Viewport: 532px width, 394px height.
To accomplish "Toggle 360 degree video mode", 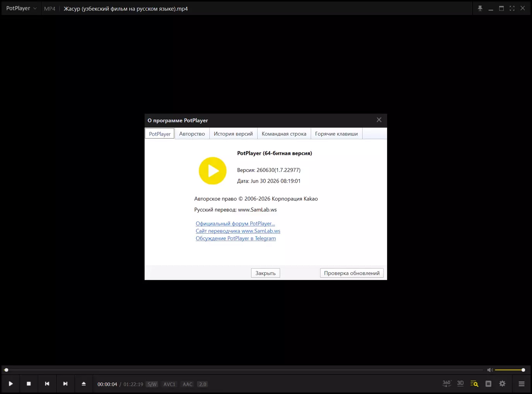I will 447,384.
